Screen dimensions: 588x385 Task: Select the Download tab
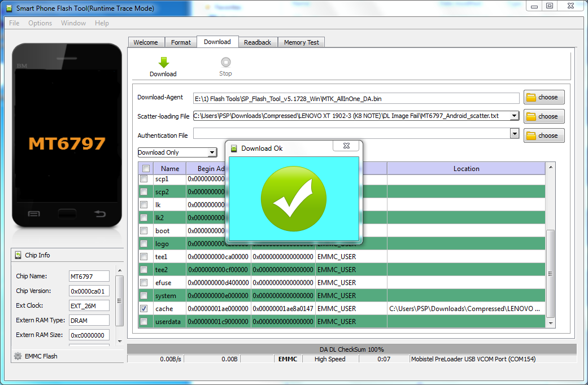(x=217, y=42)
